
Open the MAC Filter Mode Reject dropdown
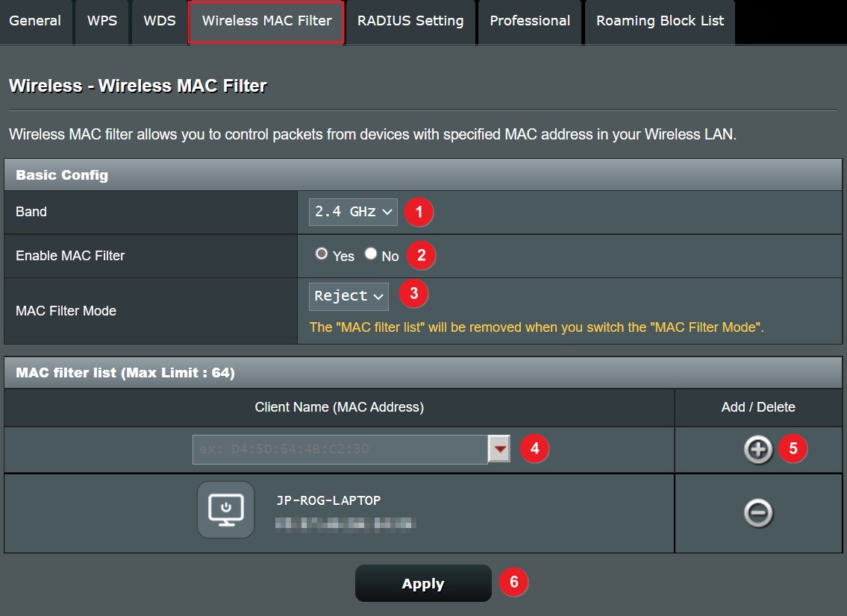(349, 296)
